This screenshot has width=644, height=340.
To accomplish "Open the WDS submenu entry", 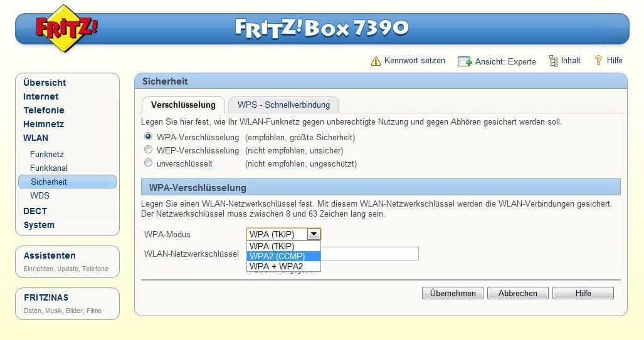I will point(40,195).
